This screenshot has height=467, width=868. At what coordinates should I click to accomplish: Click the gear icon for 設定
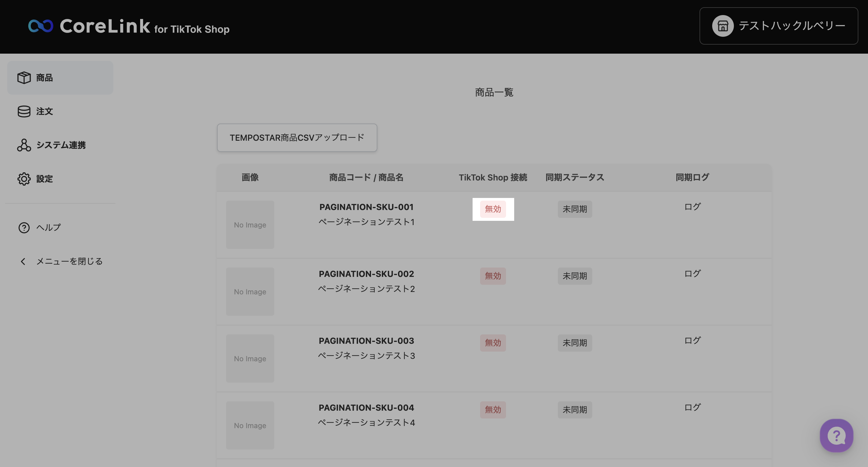(x=24, y=179)
